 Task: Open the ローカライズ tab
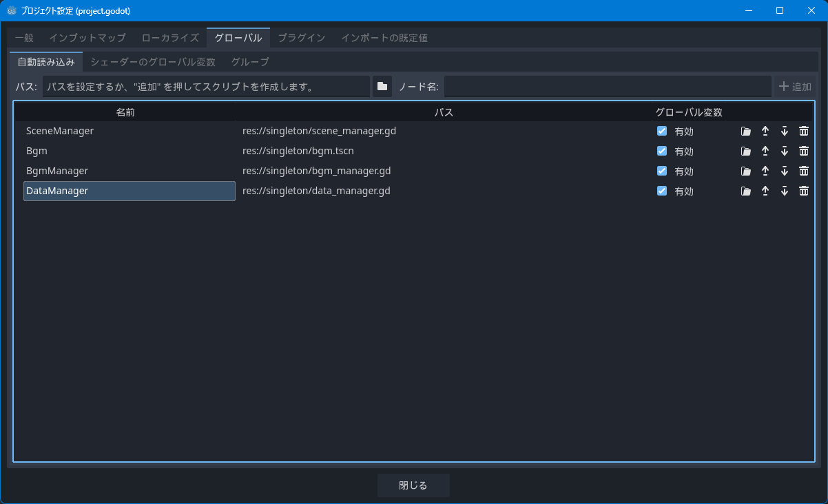click(x=170, y=38)
